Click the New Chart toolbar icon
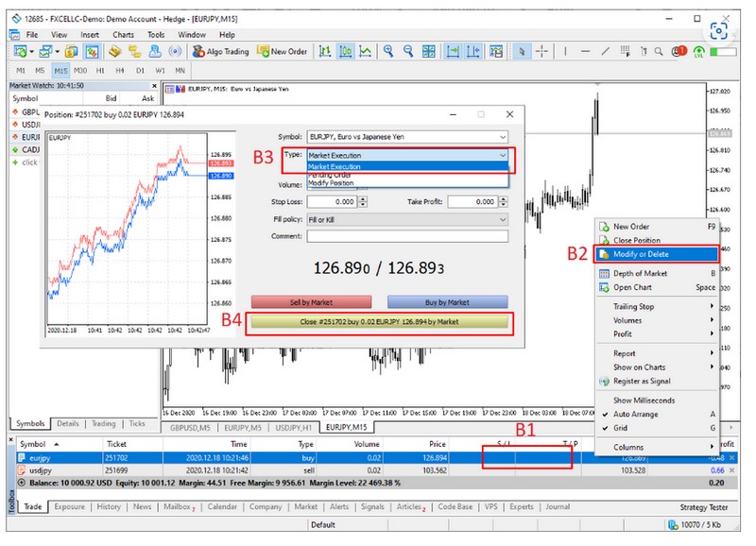This screenshot has width=756, height=546. 21,51
